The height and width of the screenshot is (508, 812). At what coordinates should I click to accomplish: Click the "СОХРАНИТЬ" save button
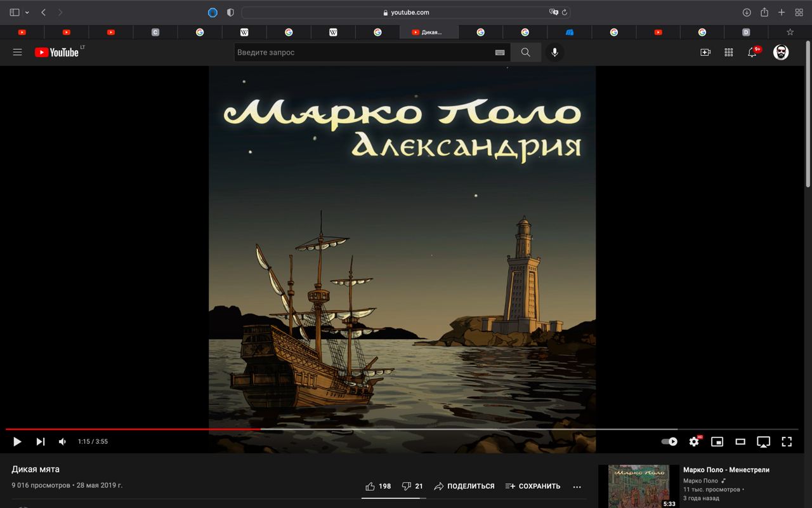[533, 486]
